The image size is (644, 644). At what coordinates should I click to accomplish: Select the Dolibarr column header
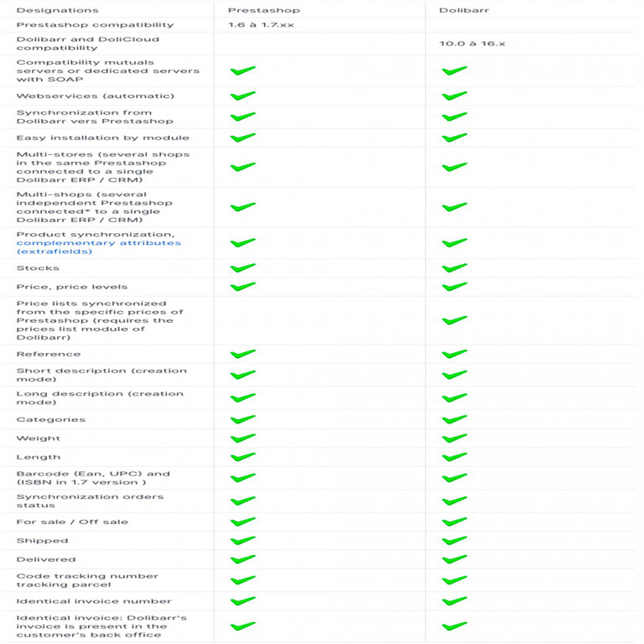[x=464, y=10]
